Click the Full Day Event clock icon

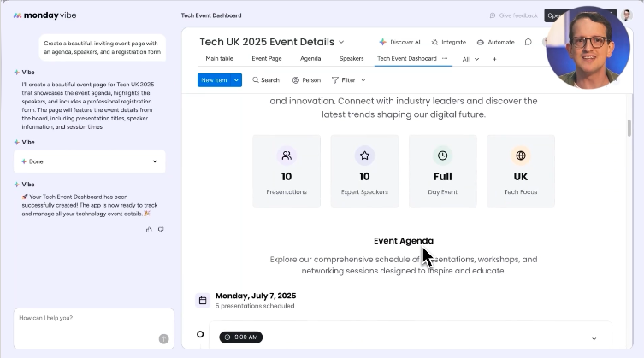[443, 156]
